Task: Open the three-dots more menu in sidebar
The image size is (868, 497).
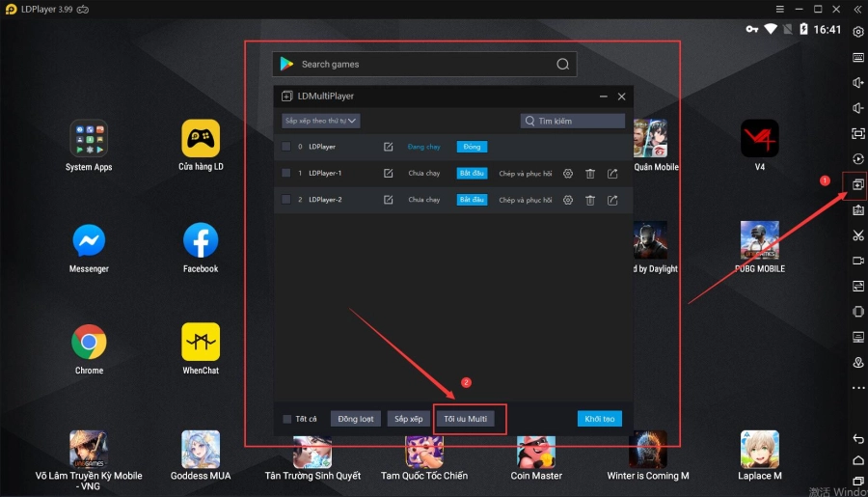Action: point(857,388)
